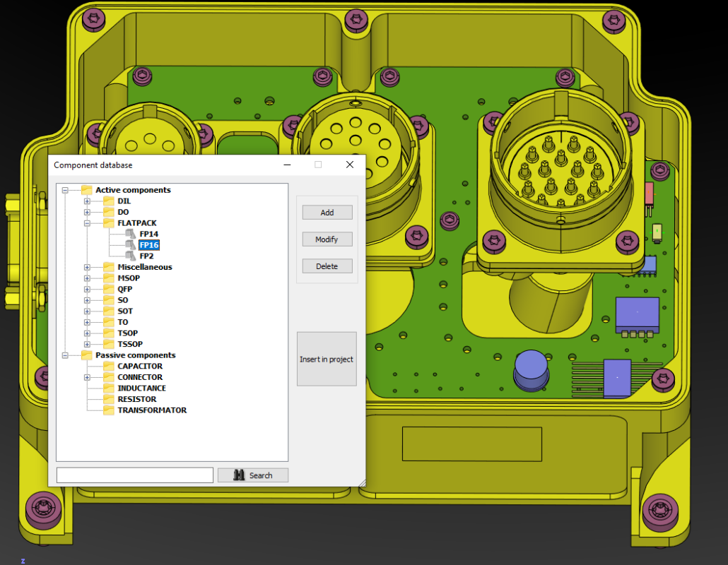Click the Active components folder icon
The height and width of the screenshot is (565, 728).
tap(86, 189)
